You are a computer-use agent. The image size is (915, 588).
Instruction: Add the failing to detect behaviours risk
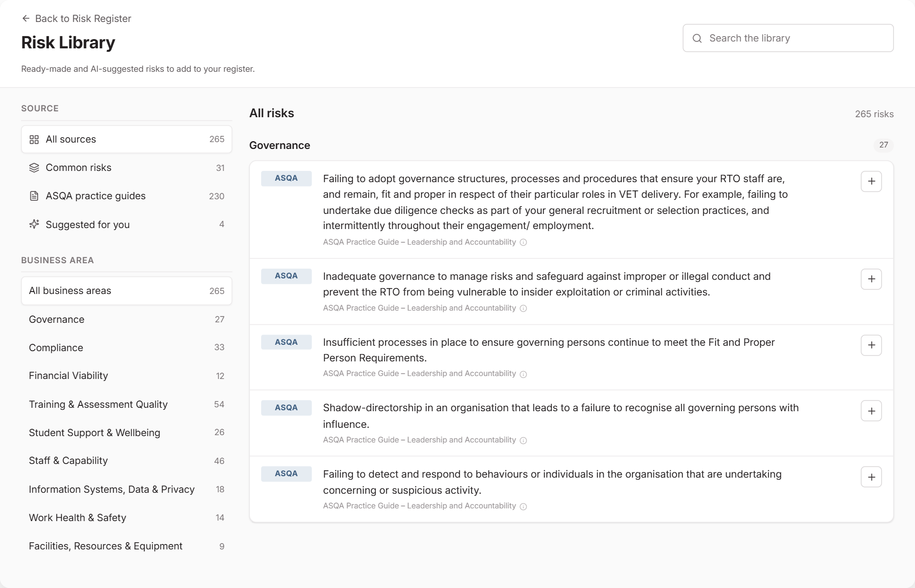[871, 477]
